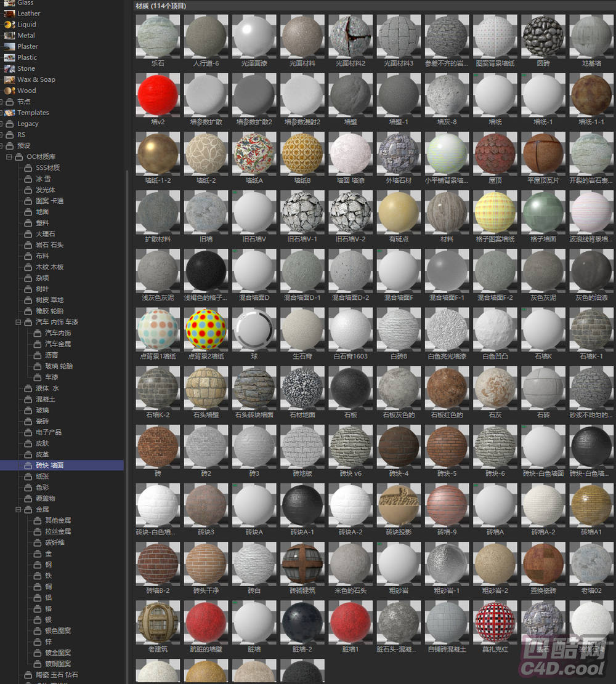Select the 格子图案墙纸 plaid material
The width and height of the screenshot is (616, 684).
[495, 212]
